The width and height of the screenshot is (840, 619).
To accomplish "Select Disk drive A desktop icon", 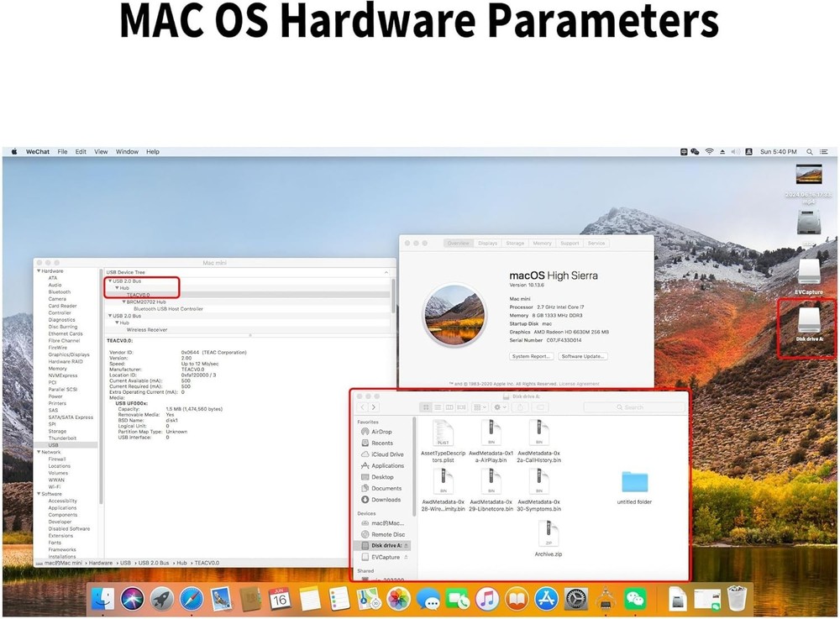I will [809, 323].
